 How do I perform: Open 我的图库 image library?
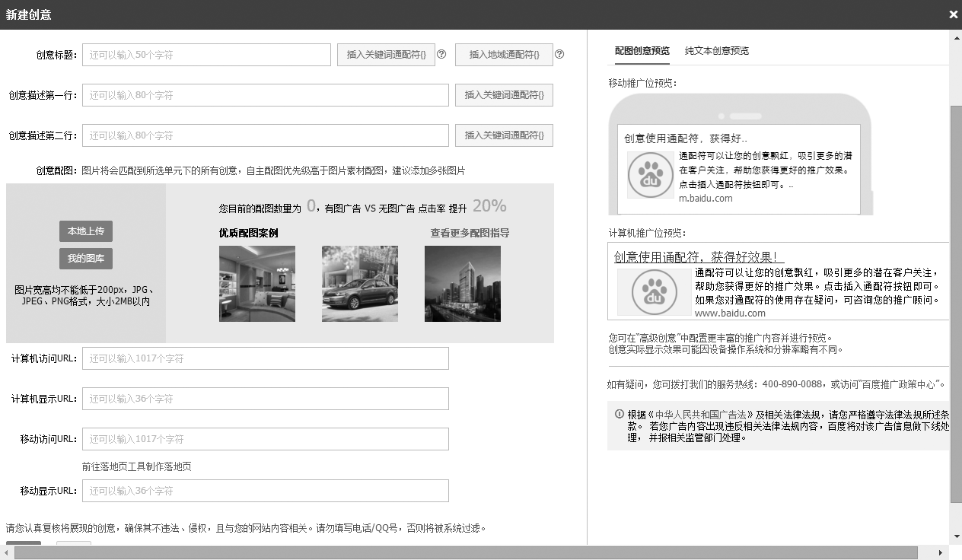[x=86, y=259]
